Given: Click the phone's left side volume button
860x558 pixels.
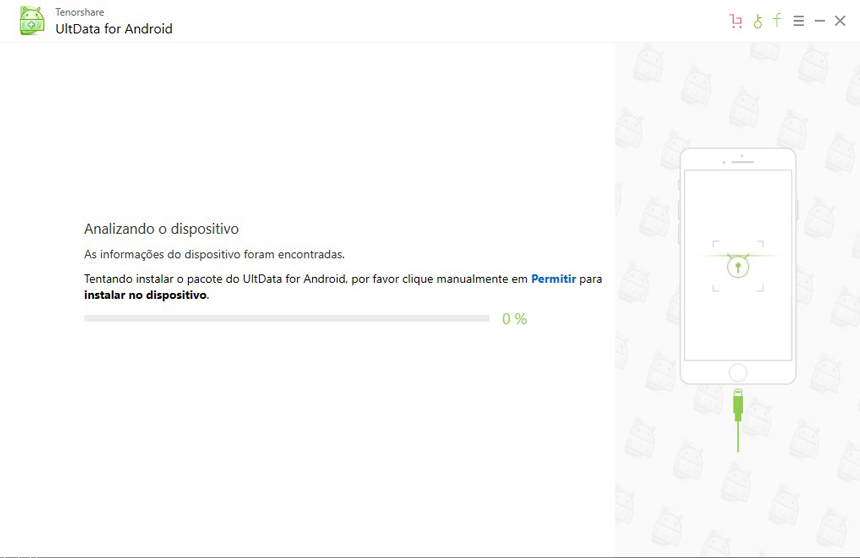Looking at the screenshot, I should [x=678, y=210].
